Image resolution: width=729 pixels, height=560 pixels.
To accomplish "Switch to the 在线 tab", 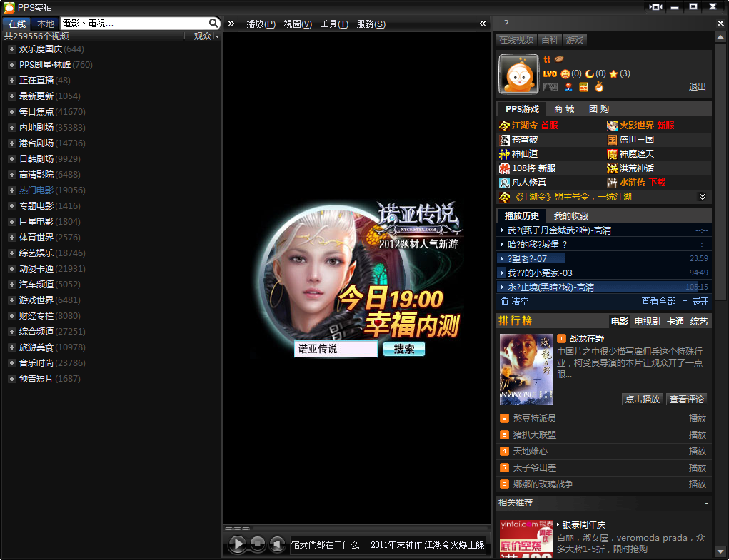I will (16, 24).
